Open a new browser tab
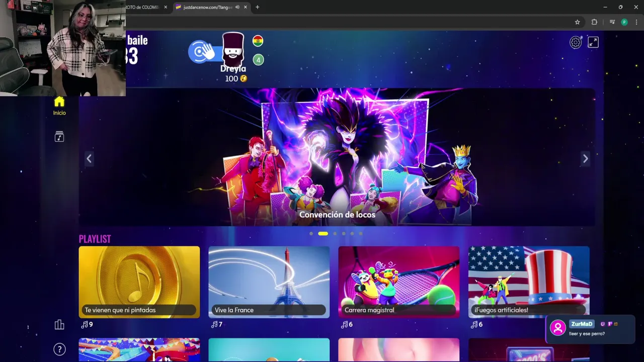 [257, 7]
